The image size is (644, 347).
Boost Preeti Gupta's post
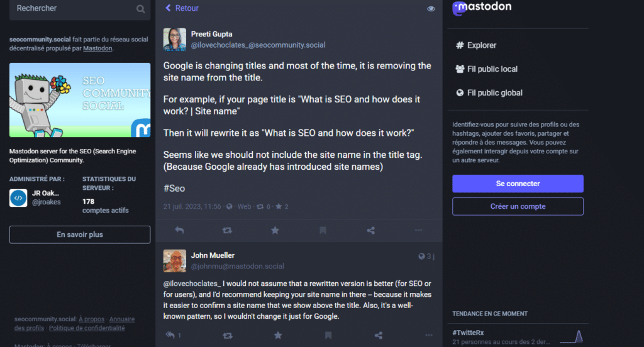(x=227, y=231)
